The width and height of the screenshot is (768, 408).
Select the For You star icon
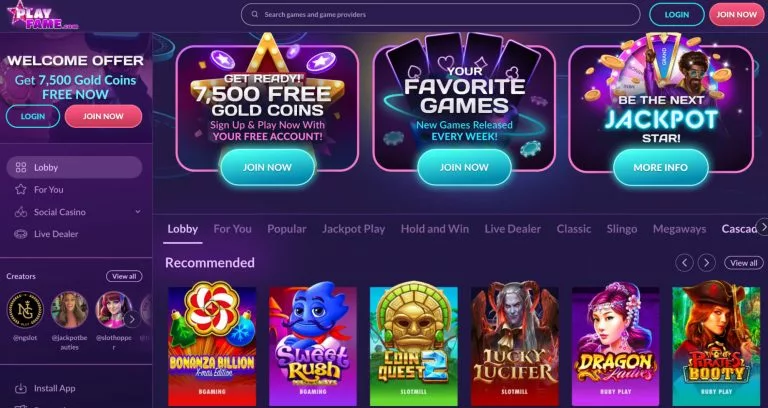[x=21, y=190]
